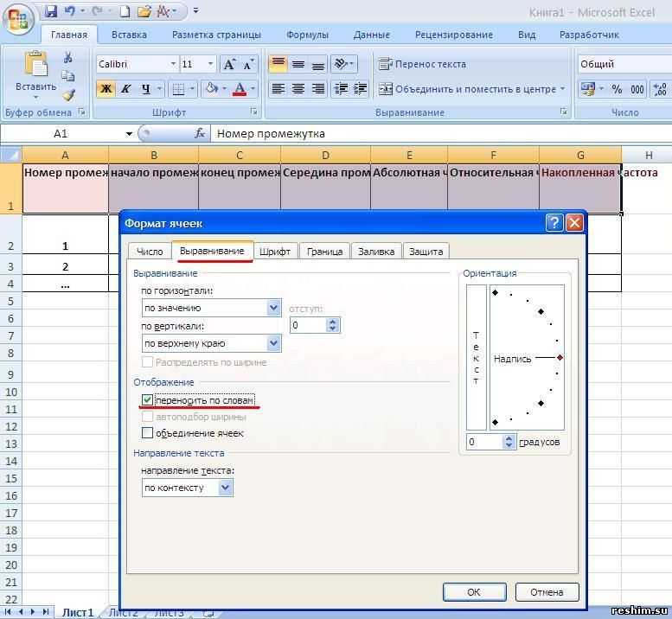Copy selection using copy icon
The image size is (672, 619).
tap(67, 76)
